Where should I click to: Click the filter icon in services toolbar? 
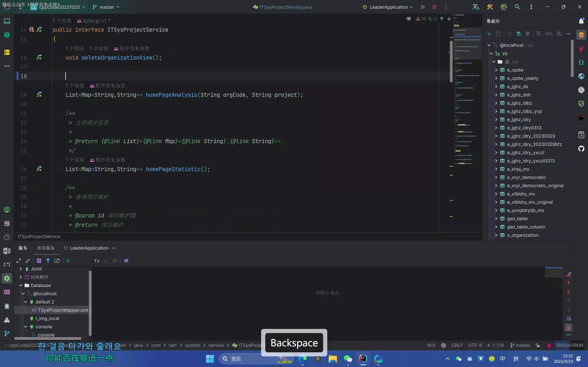click(48, 261)
